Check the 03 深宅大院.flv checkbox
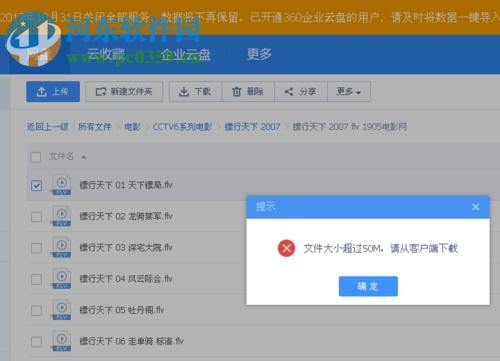This screenshot has height=361, width=500. pyautogui.click(x=36, y=248)
